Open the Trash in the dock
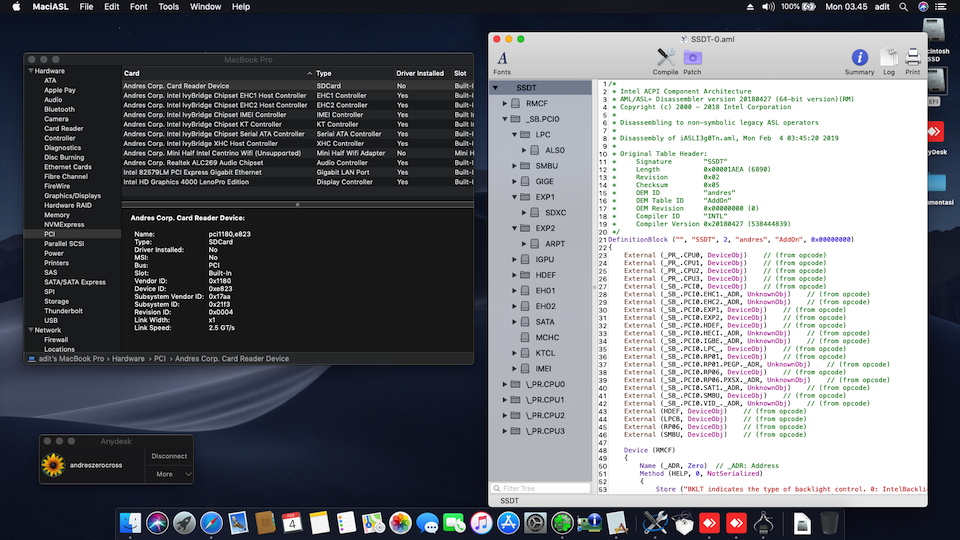Screen dimensions: 960x540 pos(829,523)
